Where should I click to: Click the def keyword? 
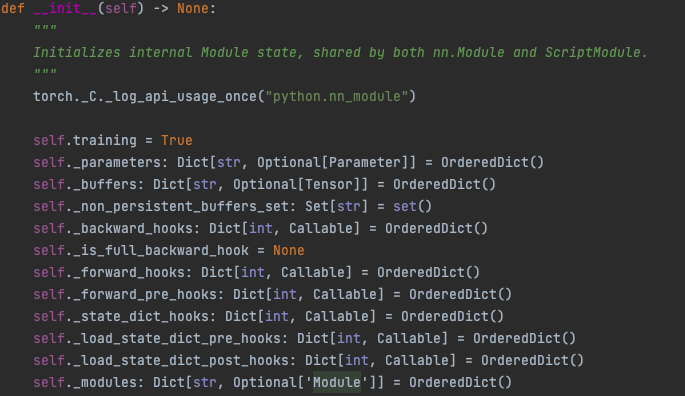13,8
